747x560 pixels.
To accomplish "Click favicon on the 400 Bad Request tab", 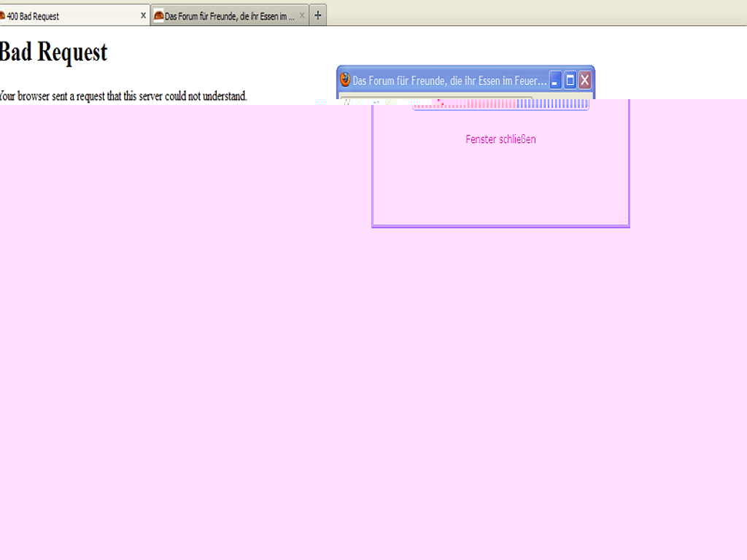I will [2, 15].
